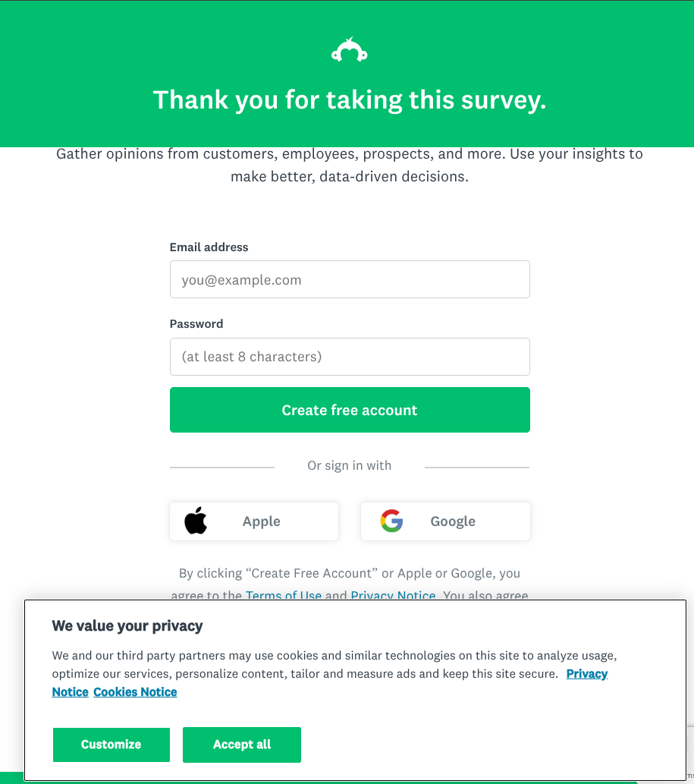Click the "Thank you for taking this survey" heading

(x=350, y=100)
